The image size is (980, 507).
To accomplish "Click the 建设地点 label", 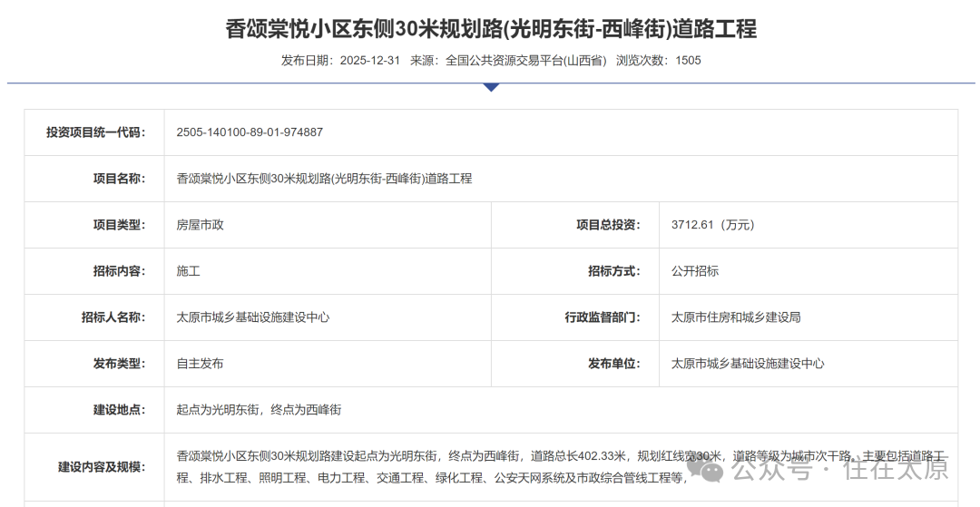I will click(119, 410).
